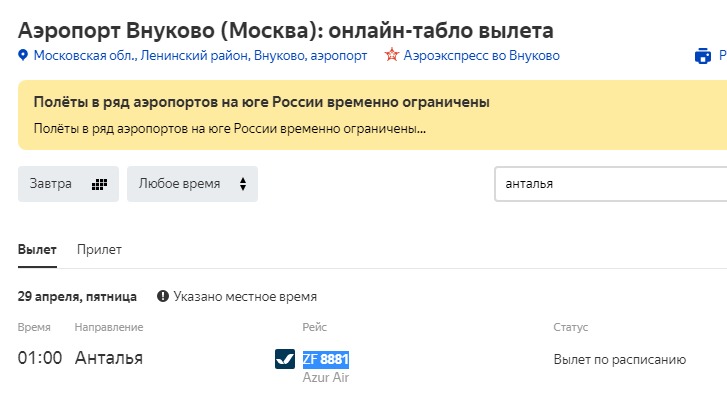Click the red Aeroexpress star icon
This screenshot has width=727, height=404.
(x=392, y=56)
